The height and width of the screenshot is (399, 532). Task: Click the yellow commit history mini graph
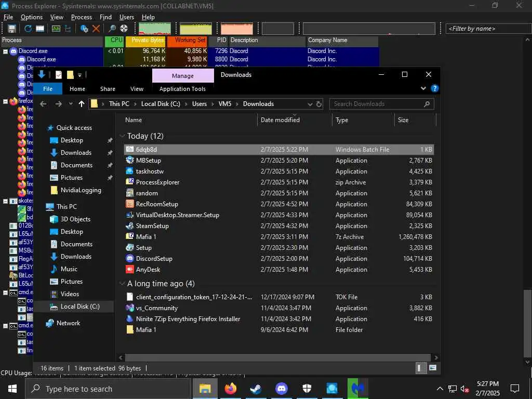pyautogui.click(x=196, y=29)
